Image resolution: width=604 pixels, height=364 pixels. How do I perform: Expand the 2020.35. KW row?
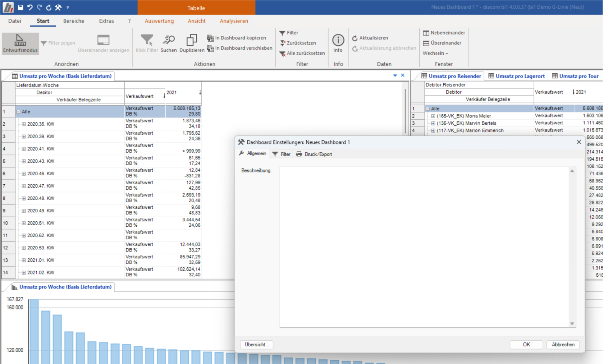[24, 124]
